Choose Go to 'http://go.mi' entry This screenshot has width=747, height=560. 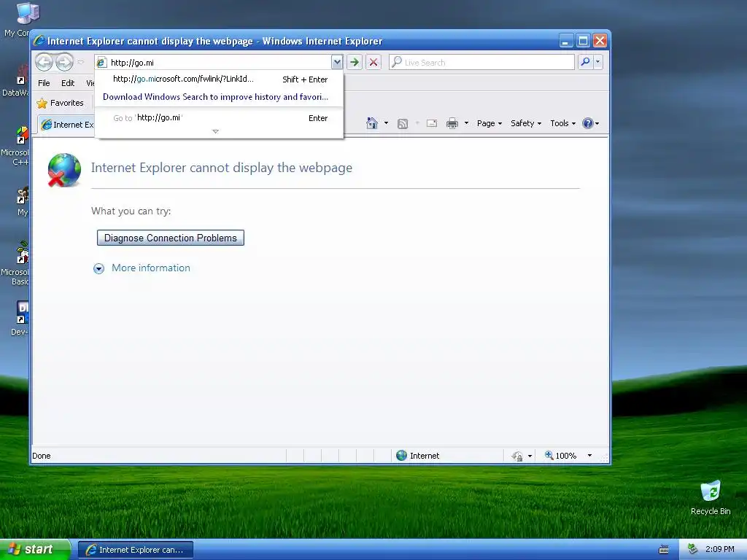pos(219,117)
